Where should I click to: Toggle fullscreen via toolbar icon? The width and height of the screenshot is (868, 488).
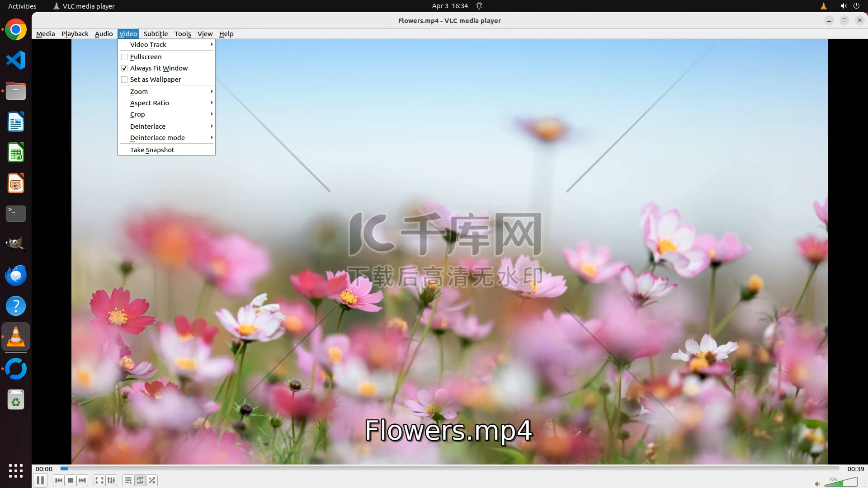click(x=99, y=480)
